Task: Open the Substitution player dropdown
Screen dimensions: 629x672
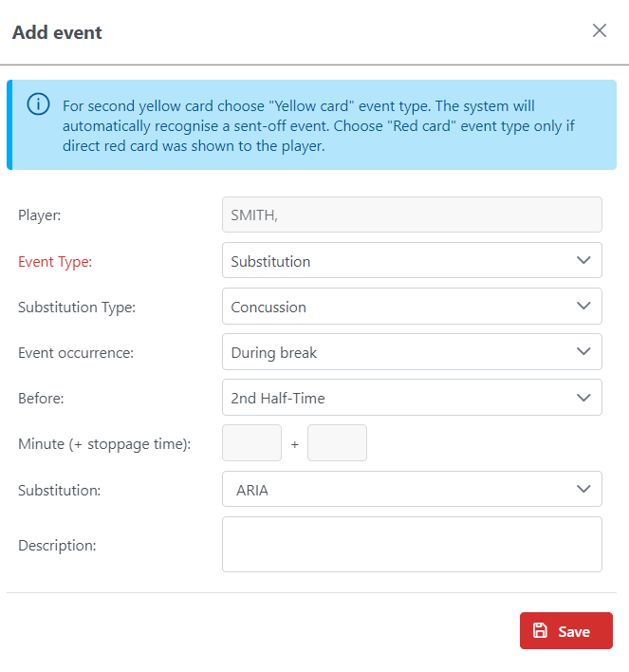Action: [412, 489]
